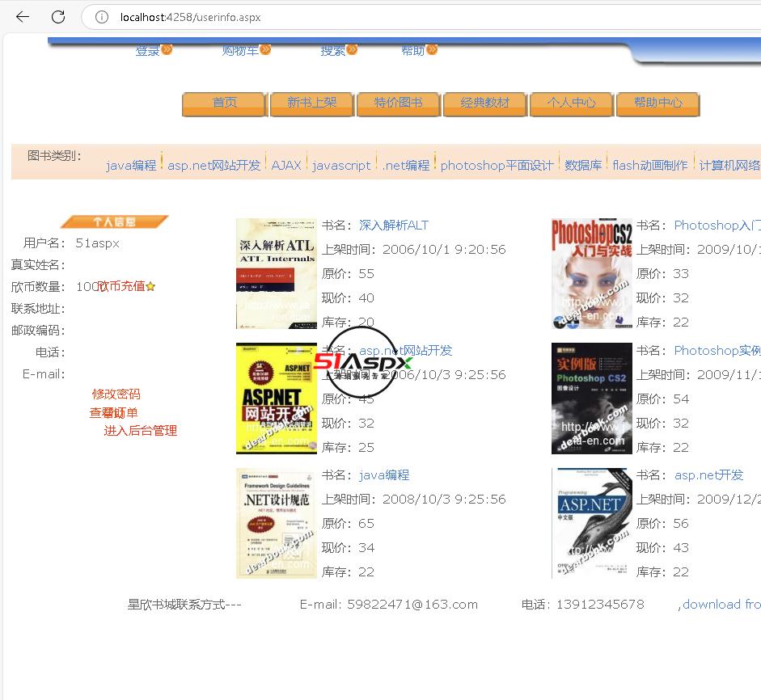Image resolution: width=761 pixels, height=700 pixels.
Task: Open the .NET设计规范 book cover
Action: tap(276, 523)
